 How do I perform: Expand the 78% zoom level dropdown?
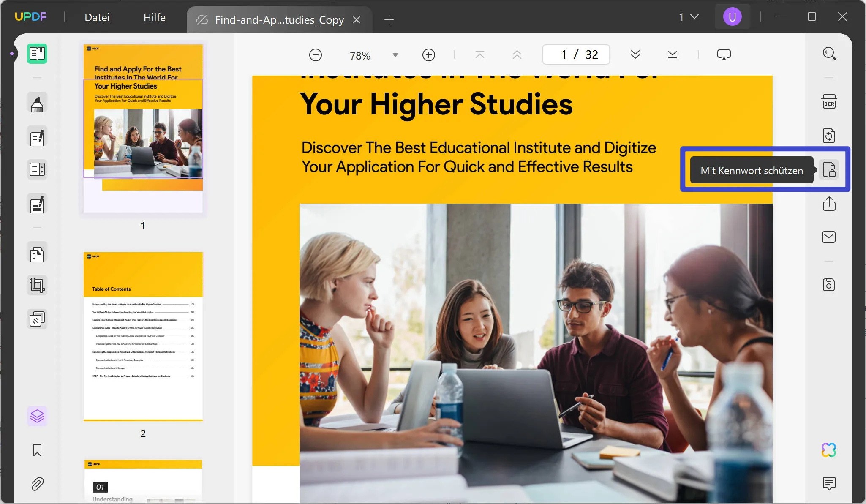click(395, 55)
